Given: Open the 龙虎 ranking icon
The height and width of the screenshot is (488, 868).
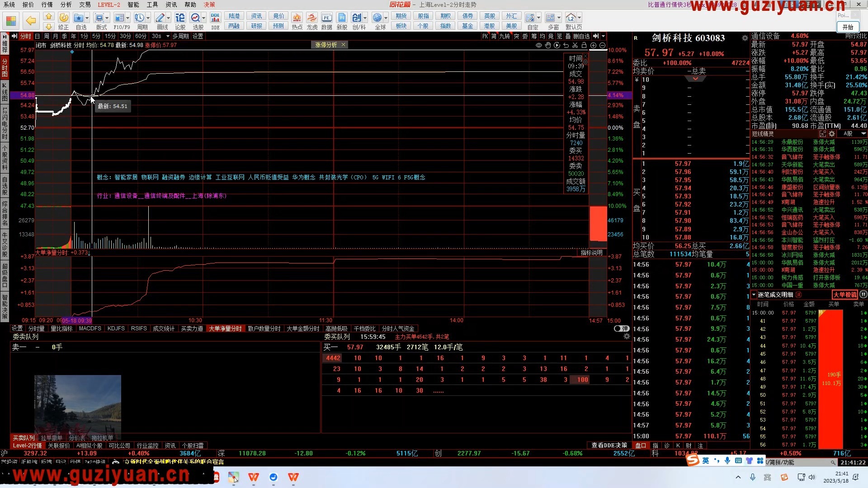Looking at the screenshot, I should coord(312,18).
